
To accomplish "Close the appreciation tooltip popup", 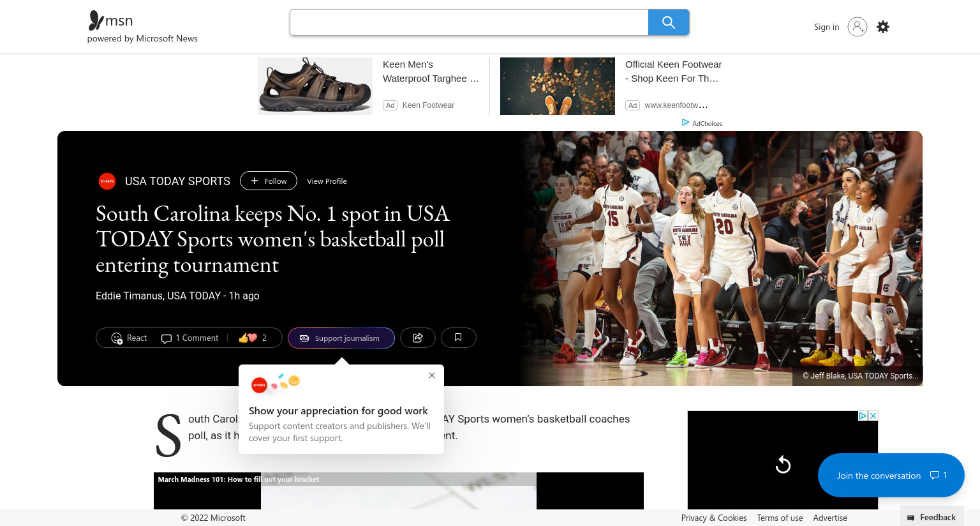I will click(x=432, y=375).
